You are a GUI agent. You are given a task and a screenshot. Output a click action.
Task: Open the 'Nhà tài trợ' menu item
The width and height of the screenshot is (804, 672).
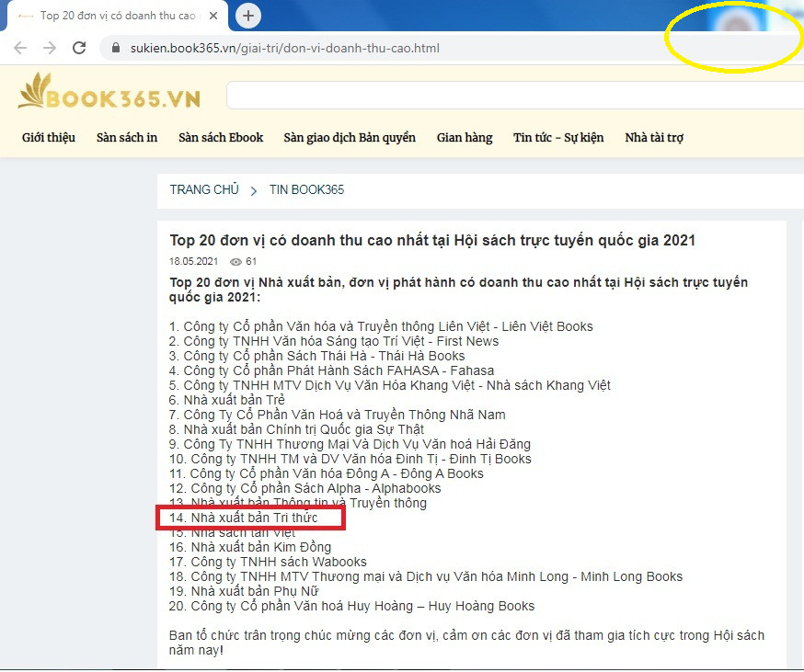(x=654, y=137)
